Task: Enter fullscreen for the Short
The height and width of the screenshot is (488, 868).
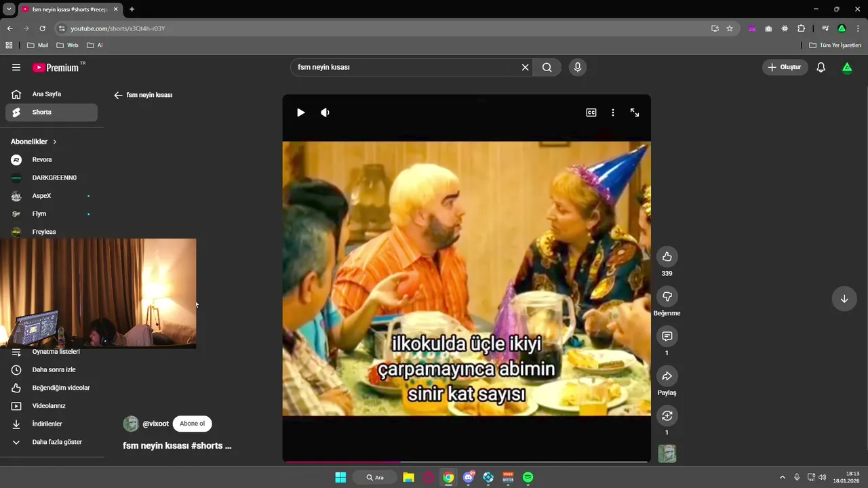Action: [x=635, y=113]
